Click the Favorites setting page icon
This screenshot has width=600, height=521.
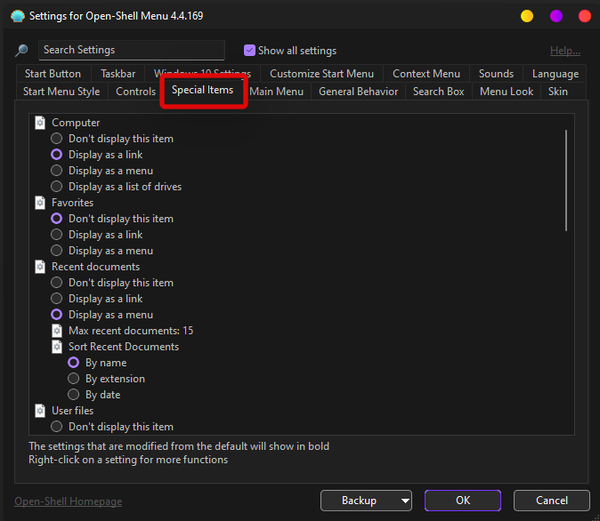pyautogui.click(x=40, y=203)
